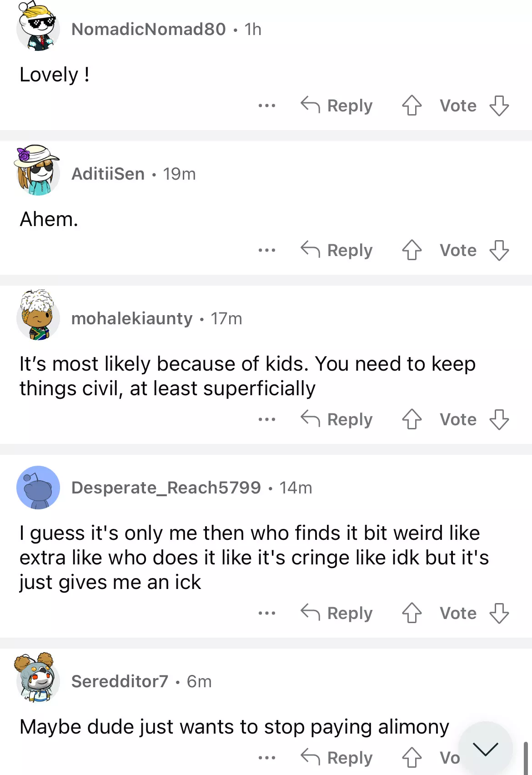
Task: Reply to mohalekiaunty's comment
Action: 337,419
